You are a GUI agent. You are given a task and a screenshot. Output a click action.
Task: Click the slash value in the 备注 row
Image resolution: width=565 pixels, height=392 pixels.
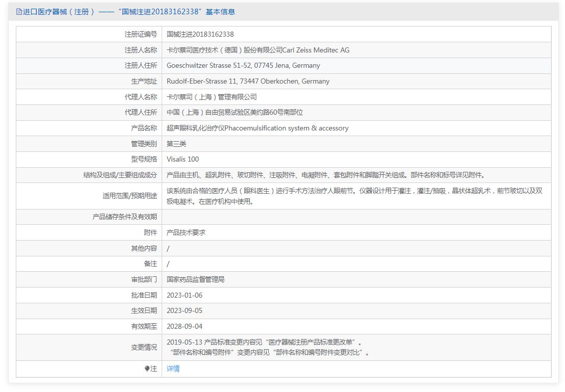pyautogui.click(x=168, y=264)
